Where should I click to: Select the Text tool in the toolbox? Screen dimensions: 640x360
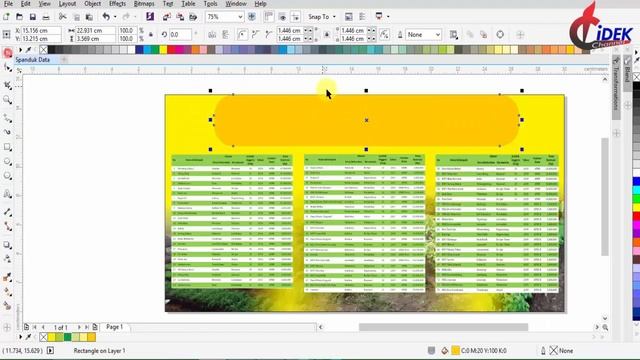coord(7,194)
